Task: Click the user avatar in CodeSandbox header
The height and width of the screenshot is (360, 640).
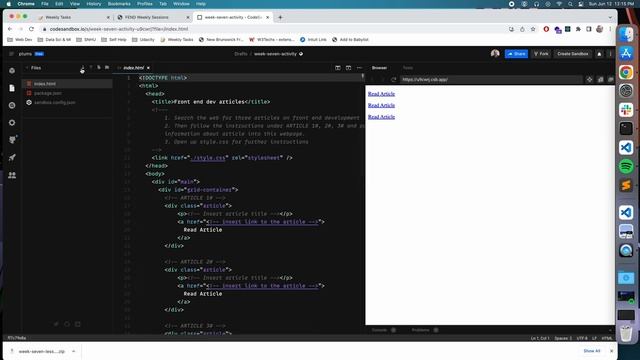Action: (495, 53)
